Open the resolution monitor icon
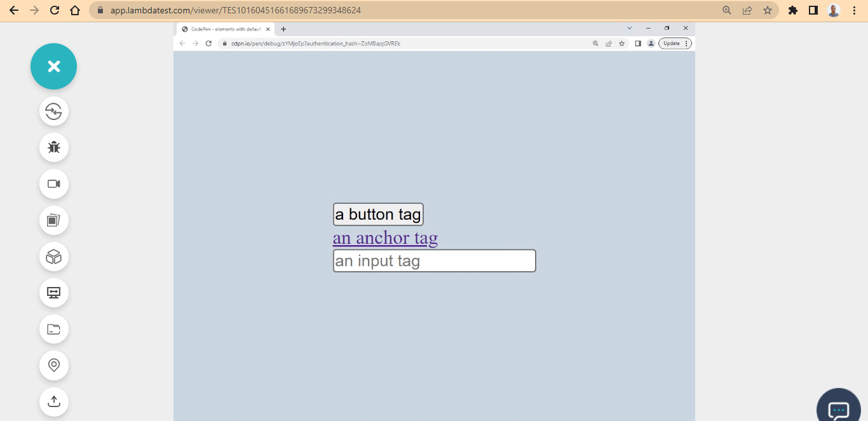Screen dimensions: 868x421 coord(54,293)
